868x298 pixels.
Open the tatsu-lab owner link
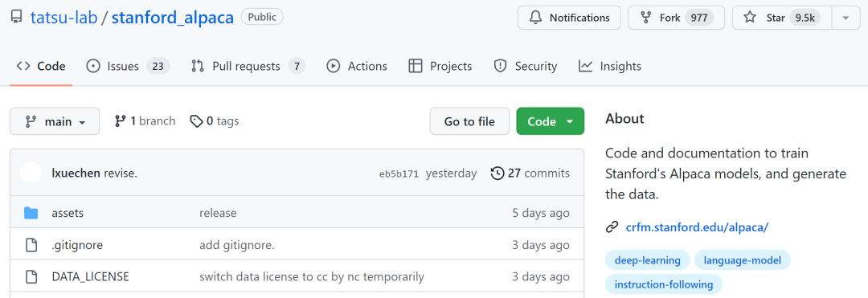[63, 18]
